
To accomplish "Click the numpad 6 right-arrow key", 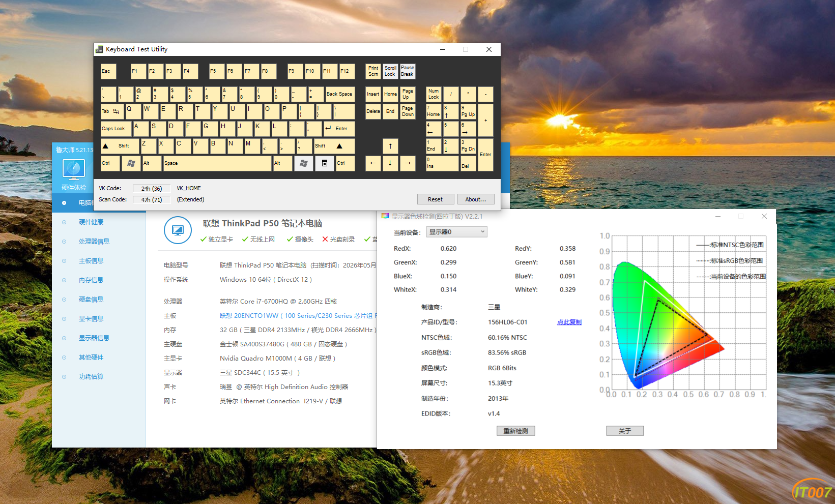I will click(x=468, y=129).
